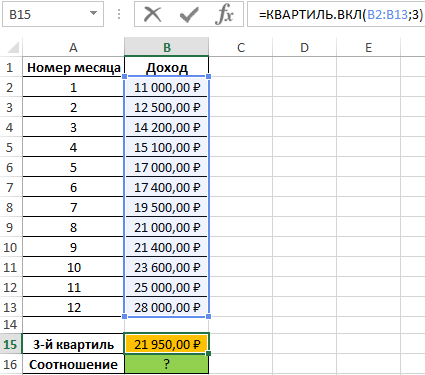Viewport: 425px width, 375px height.
Task: Cancel formula entry with the X icon
Action: coord(153,14)
